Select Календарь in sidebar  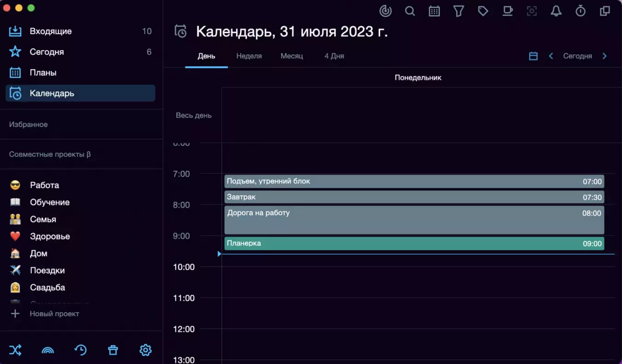point(81,93)
